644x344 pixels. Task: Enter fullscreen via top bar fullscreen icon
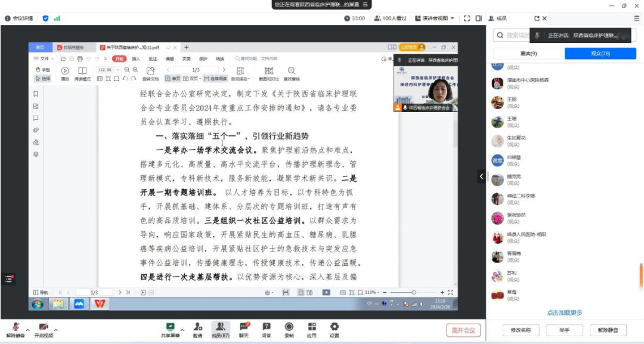click(466, 18)
